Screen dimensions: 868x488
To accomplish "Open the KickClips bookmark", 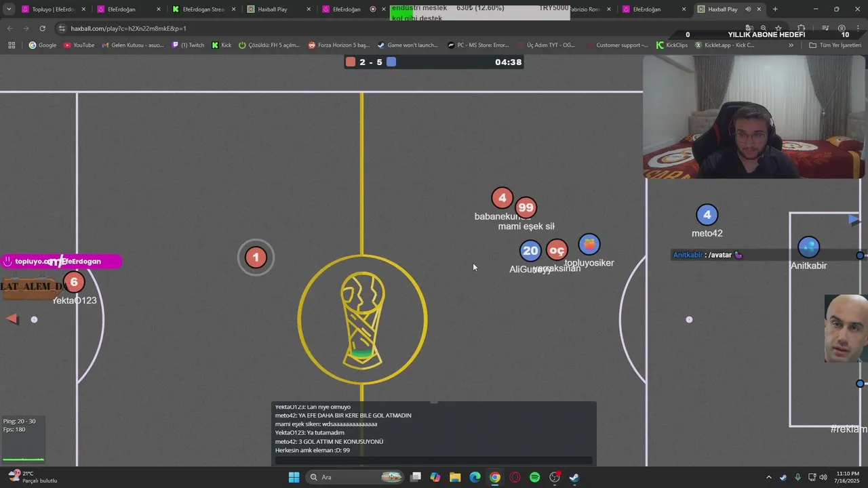I will tap(672, 45).
